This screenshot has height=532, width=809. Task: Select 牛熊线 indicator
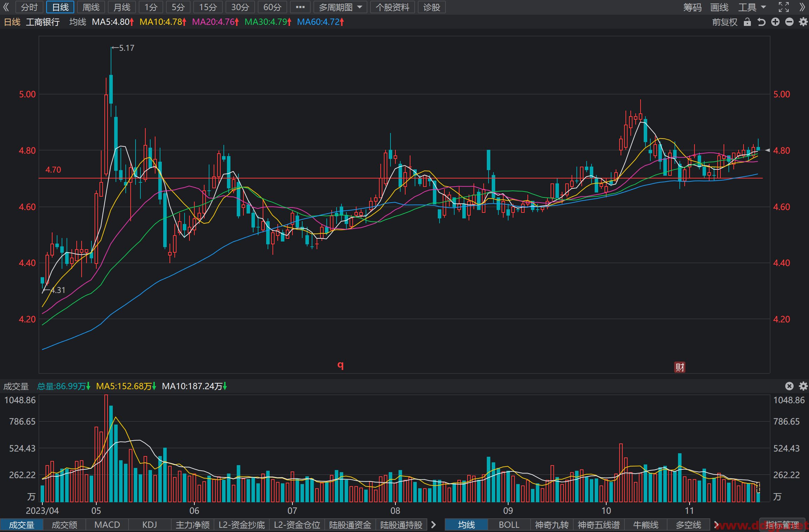click(646, 525)
